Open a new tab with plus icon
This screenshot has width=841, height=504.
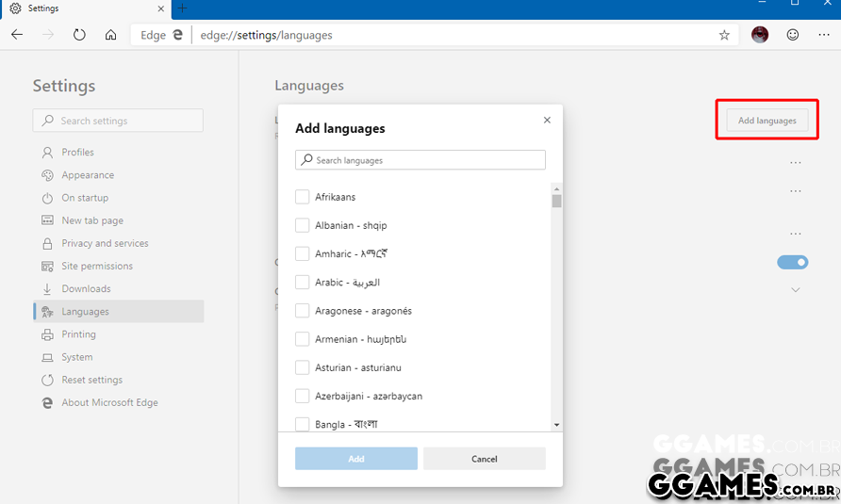click(183, 8)
